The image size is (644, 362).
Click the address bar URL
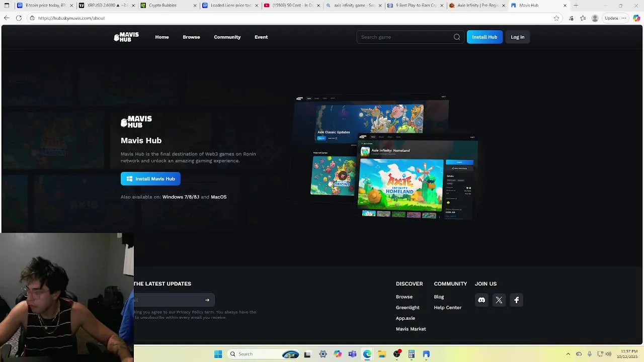tap(71, 18)
